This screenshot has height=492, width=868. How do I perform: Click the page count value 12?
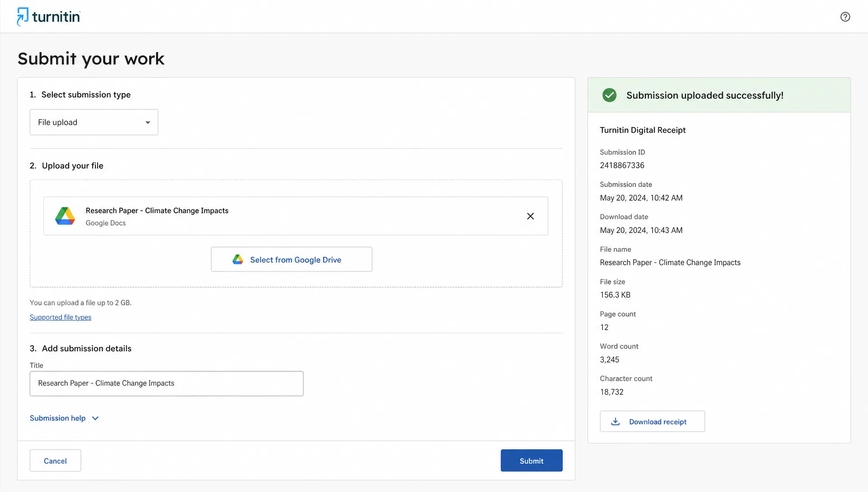pos(604,327)
